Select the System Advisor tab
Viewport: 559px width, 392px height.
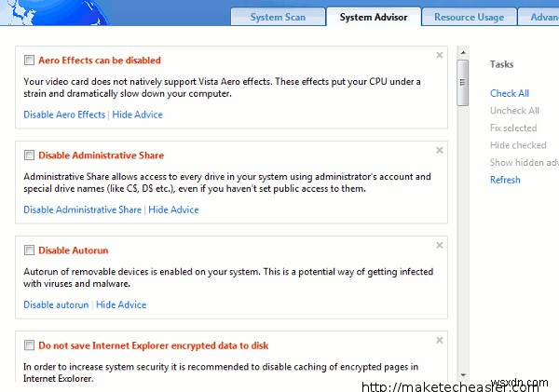tap(373, 17)
